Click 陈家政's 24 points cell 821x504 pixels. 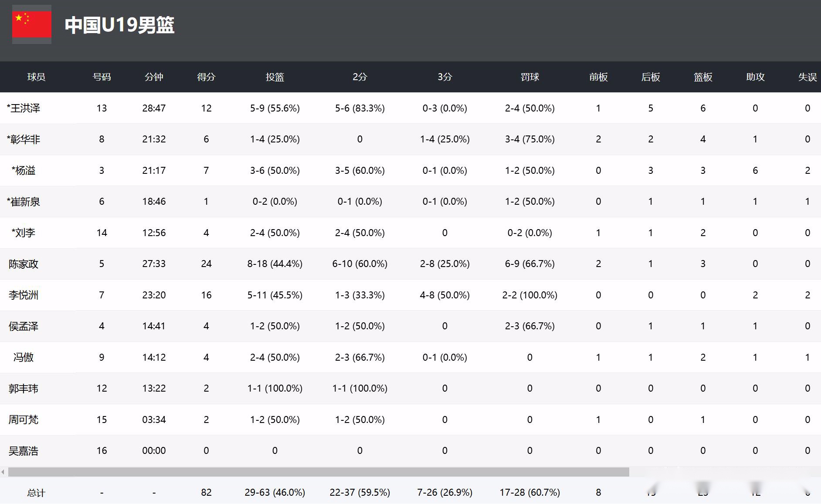(206, 264)
